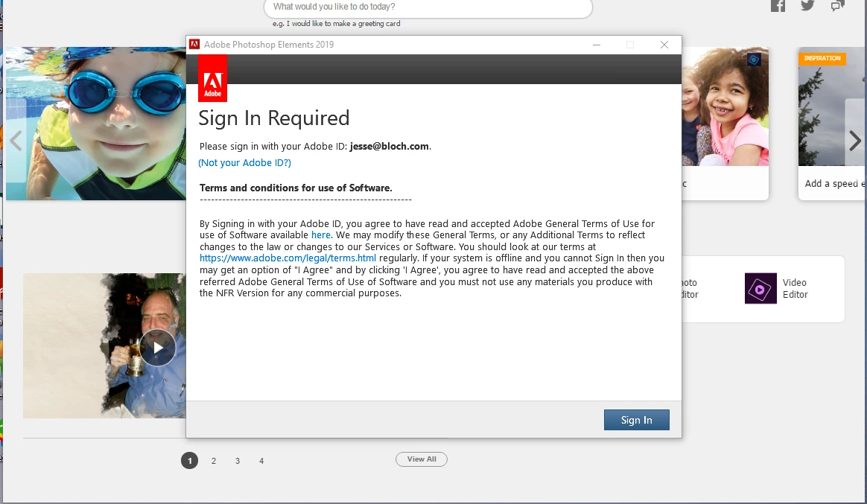Launch the Video Editor via its purple icon
Image resolution: width=867 pixels, height=504 pixels.
click(x=760, y=288)
